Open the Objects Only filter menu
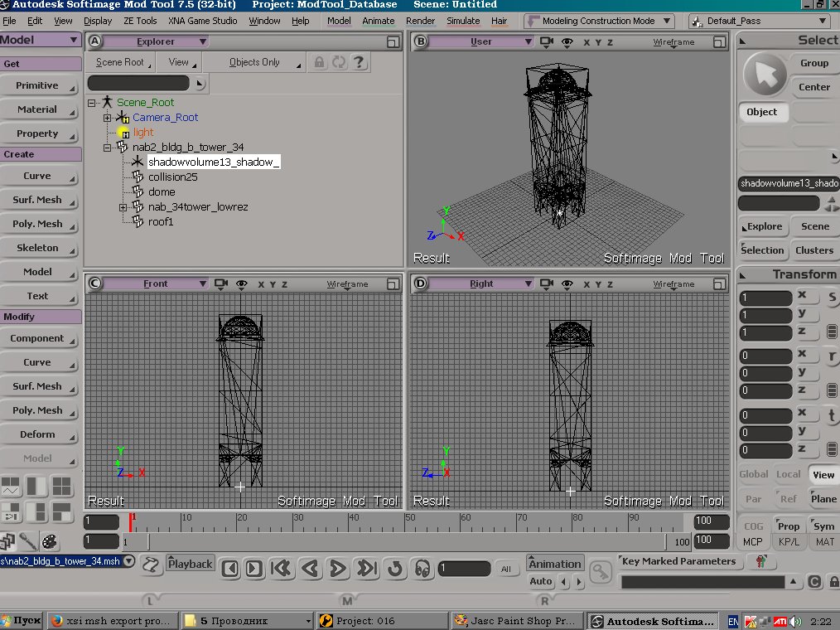 [x=255, y=62]
